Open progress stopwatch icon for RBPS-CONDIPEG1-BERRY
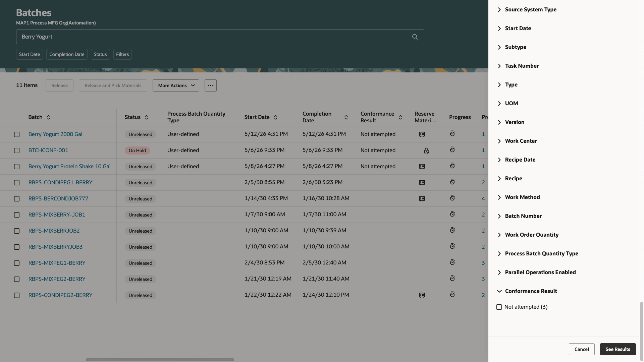Screen dimensions: 644x362 452,182
